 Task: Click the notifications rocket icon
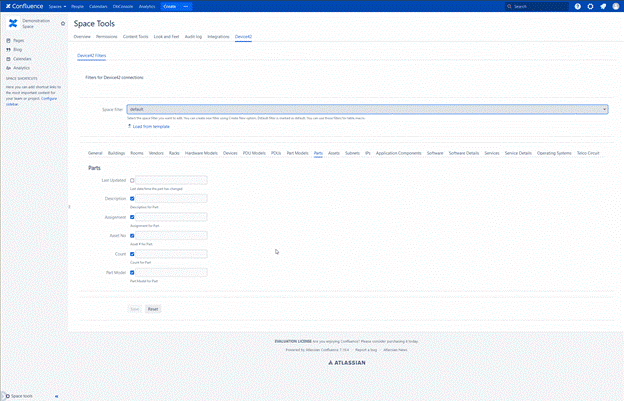click(601, 6)
